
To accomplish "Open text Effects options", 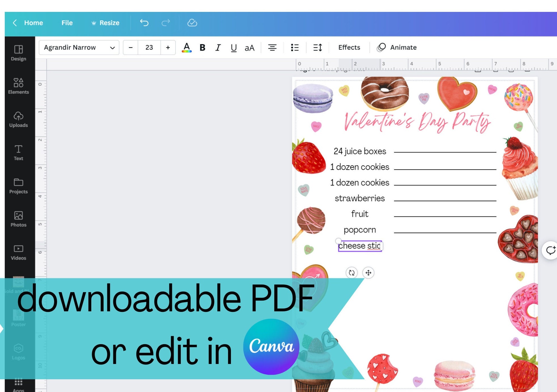I will [x=349, y=48].
